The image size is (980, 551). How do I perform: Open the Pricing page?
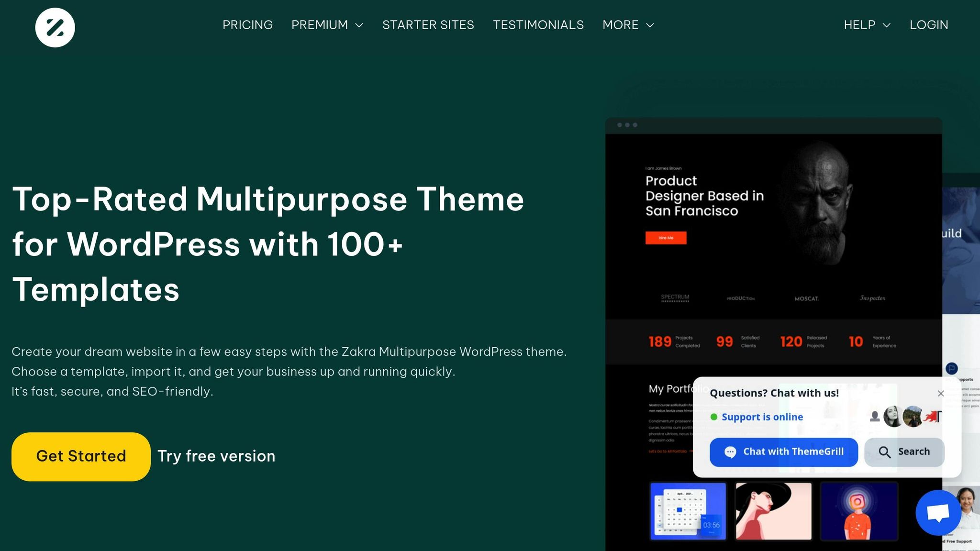(x=247, y=25)
